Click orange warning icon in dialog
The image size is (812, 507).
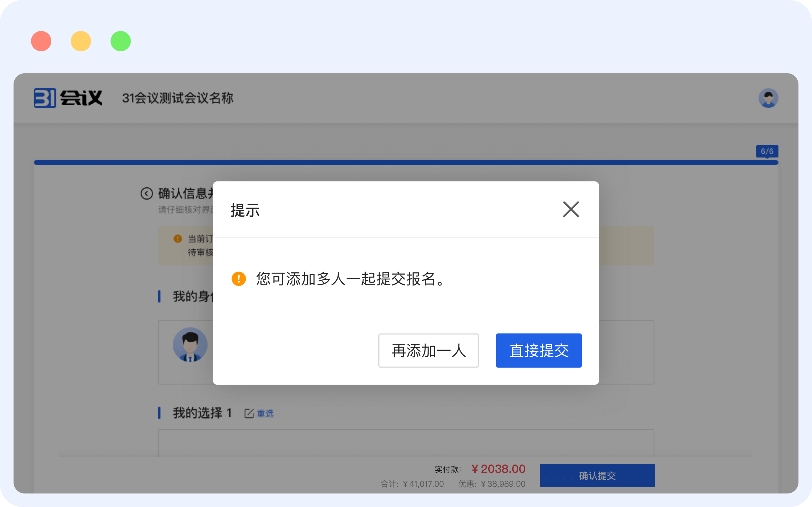[239, 279]
